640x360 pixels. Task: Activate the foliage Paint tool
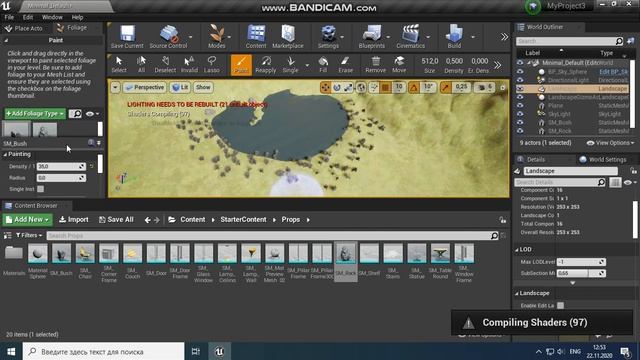click(241, 64)
